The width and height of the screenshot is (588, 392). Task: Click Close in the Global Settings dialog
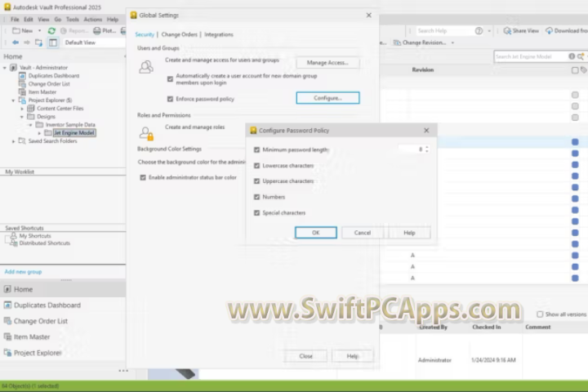306,356
